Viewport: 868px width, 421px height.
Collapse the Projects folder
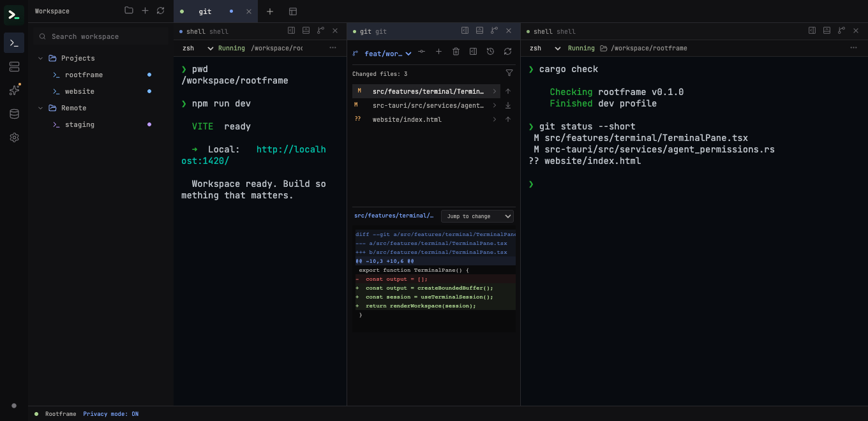(x=41, y=58)
